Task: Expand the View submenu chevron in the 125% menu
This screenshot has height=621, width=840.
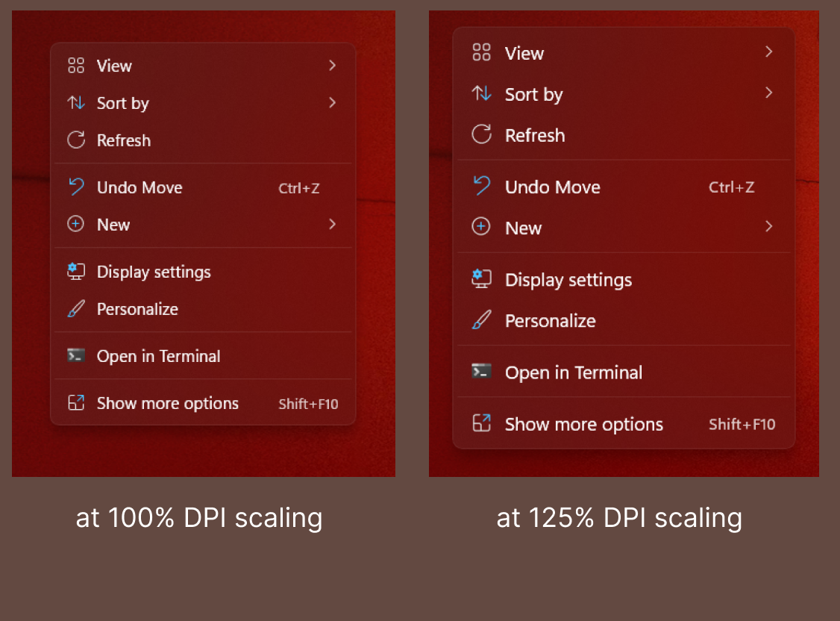Action: [768, 52]
